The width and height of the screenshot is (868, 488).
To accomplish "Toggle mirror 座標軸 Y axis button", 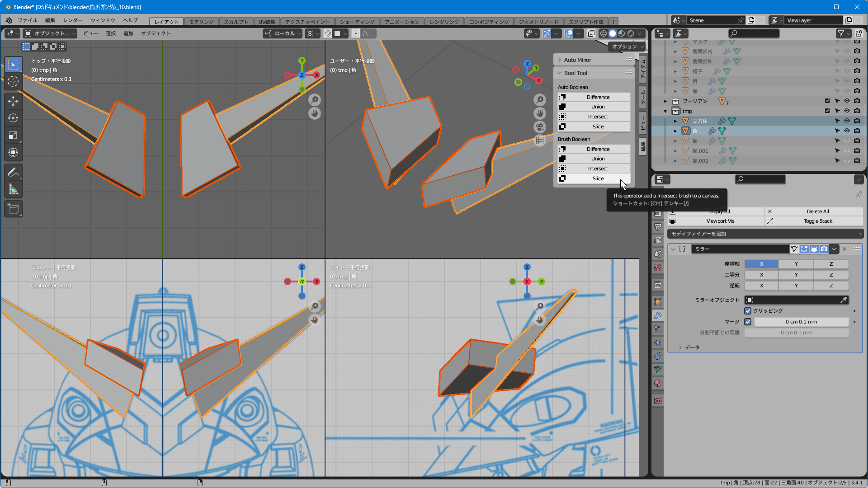I will coord(796,264).
